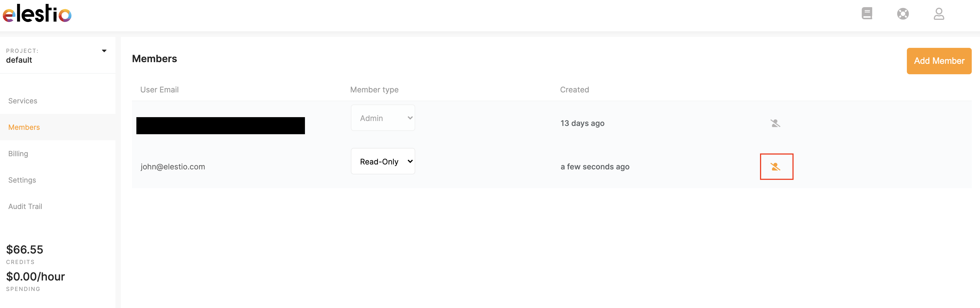Screen dimensions: 980x308
Task: Click the User Email column header
Action: (159, 90)
